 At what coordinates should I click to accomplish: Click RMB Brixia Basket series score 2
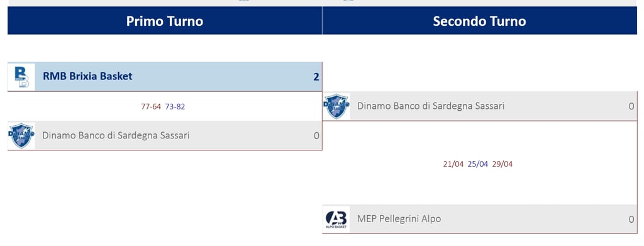click(x=316, y=77)
